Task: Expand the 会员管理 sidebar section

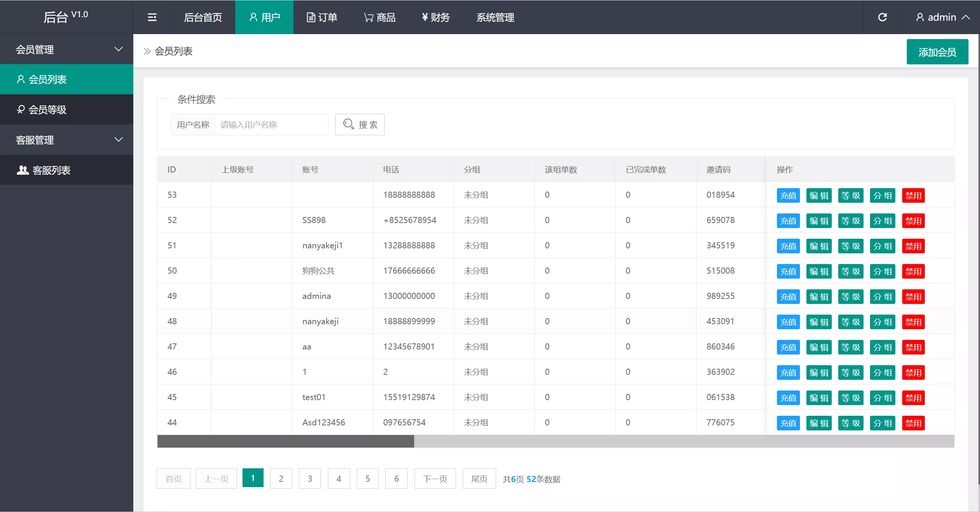Action: (x=66, y=49)
